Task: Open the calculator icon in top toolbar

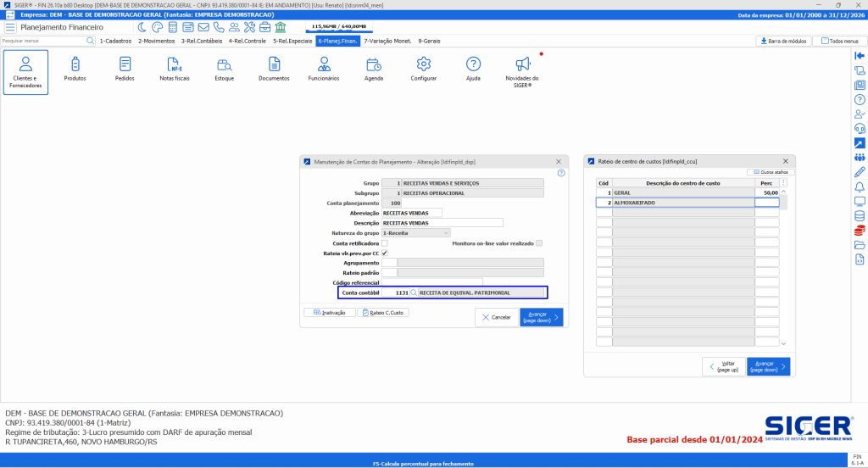Action: [x=173, y=27]
